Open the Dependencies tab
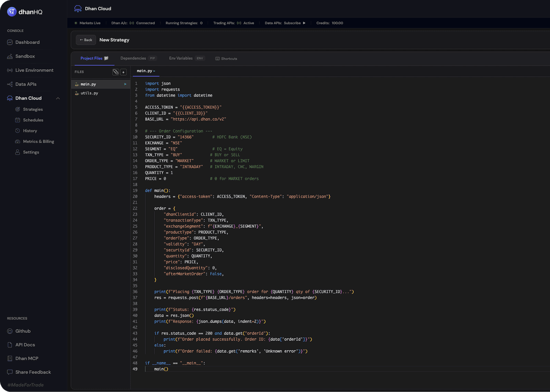 (x=138, y=58)
